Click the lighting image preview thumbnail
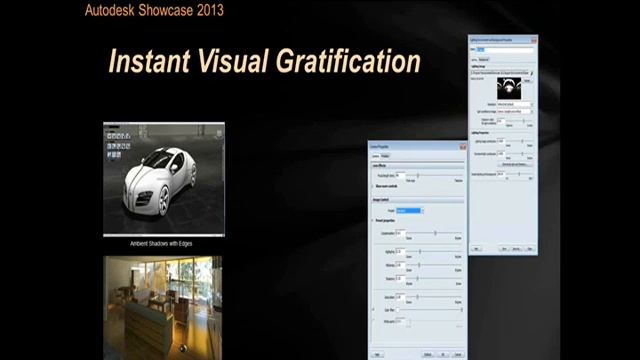Image resolution: width=640 pixels, height=360 pixels. pos(509,88)
